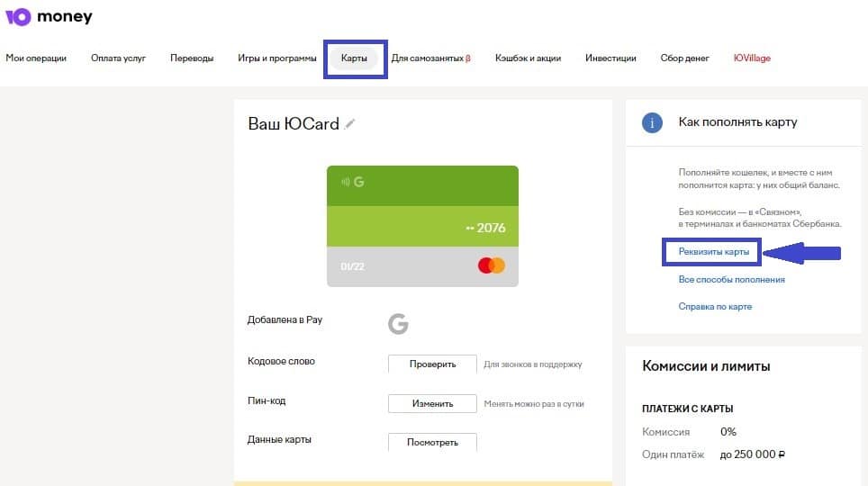
Task: Click the Mastercard logo on card
Action: (x=492, y=265)
